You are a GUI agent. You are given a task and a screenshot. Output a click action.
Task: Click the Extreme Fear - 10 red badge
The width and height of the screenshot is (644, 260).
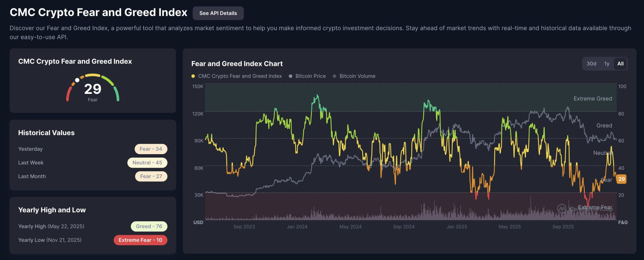pyautogui.click(x=140, y=240)
